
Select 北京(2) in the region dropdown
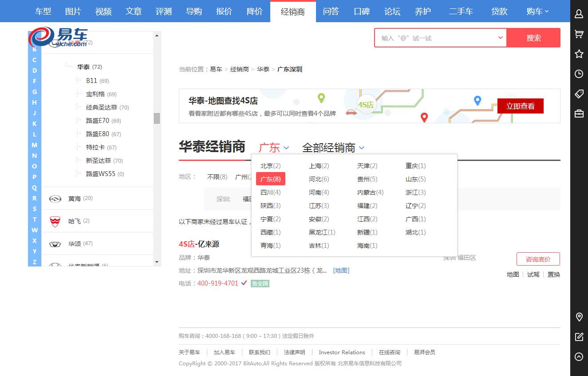point(270,165)
